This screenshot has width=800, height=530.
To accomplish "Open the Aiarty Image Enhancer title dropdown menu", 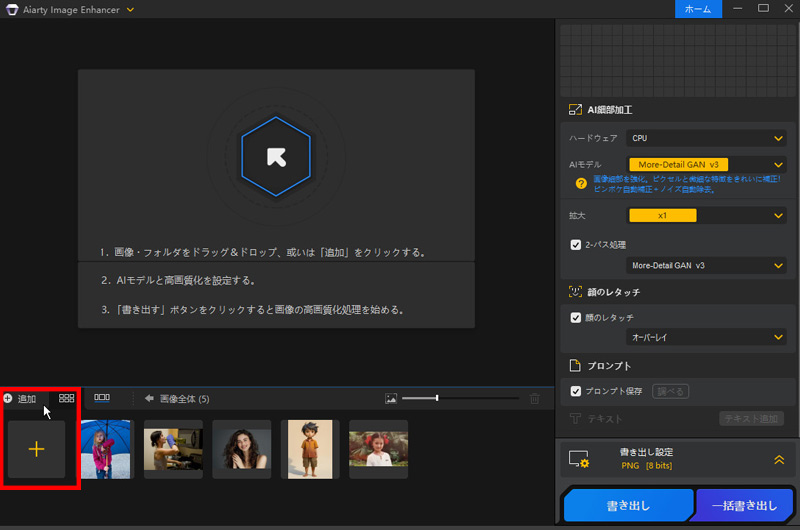I will coord(131,10).
